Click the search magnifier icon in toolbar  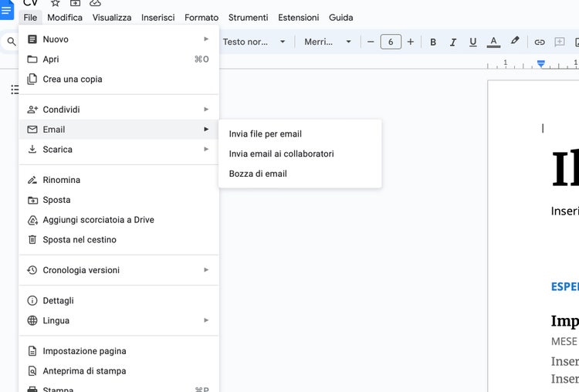coord(12,42)
